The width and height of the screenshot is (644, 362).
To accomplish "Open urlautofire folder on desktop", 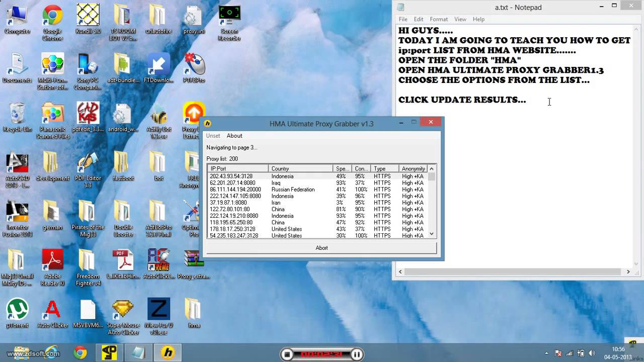I will click(158, 20).
